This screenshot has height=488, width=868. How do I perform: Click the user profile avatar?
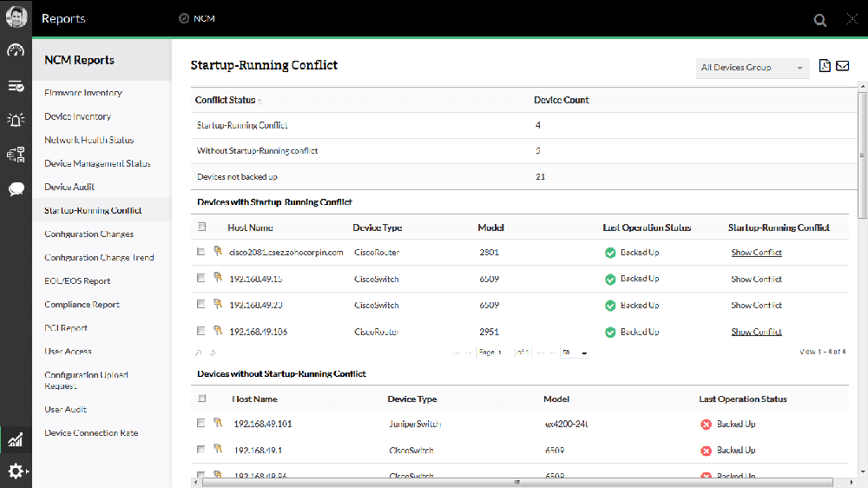click(16, 17)
